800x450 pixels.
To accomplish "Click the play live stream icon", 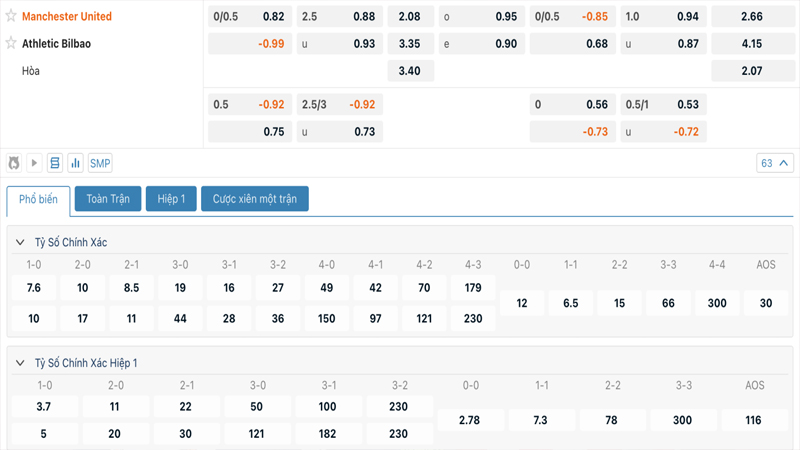I will pyautogui.click(x=34, y=163).
